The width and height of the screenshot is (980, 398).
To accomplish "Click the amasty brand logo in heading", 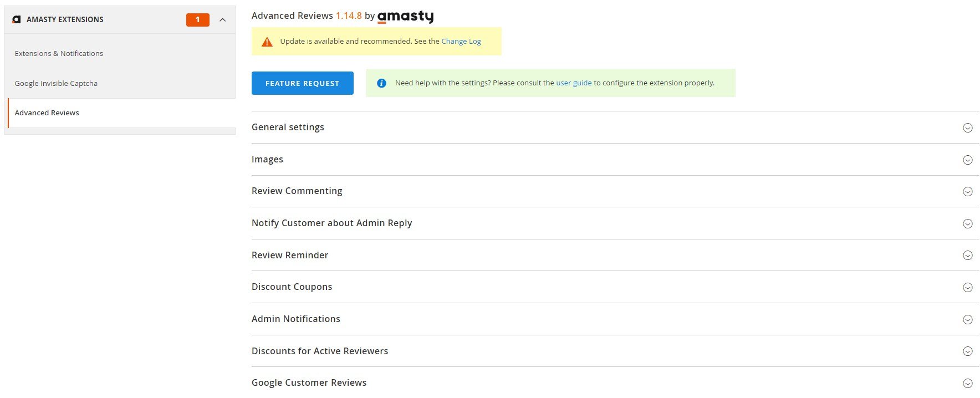I will tap(405, 17).
